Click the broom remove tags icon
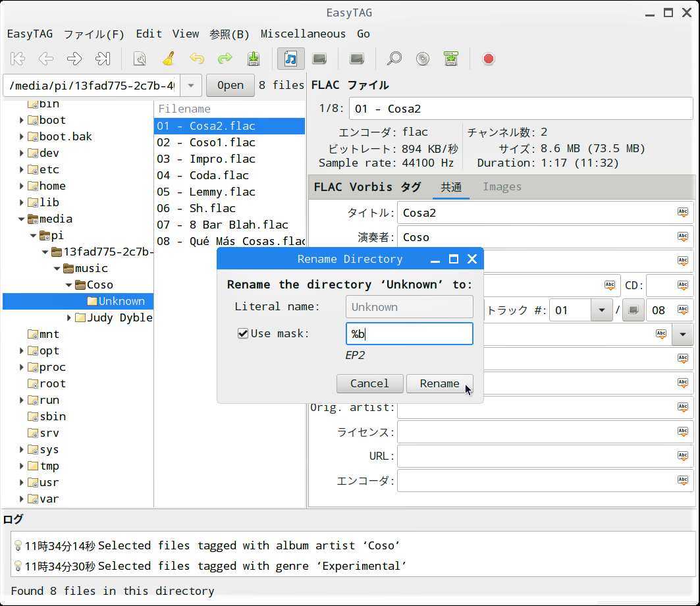Screen dimensions: 700x606 coord(169,59)
